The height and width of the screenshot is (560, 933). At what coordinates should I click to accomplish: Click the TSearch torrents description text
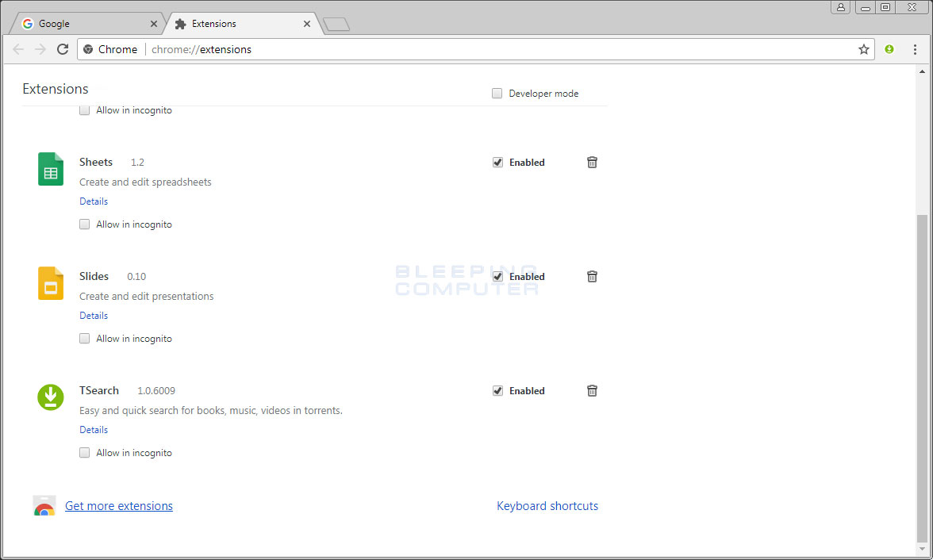coord(211,411)
